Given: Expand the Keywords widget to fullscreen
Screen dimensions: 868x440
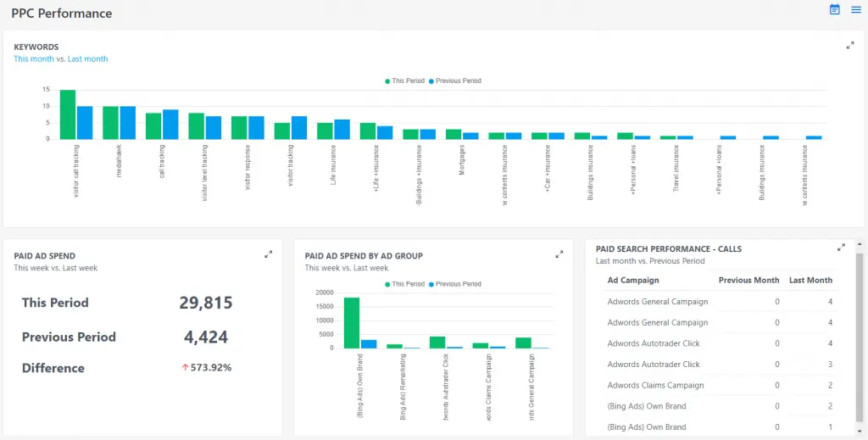Looking at the screenshot, I should (x=850, y=46).
